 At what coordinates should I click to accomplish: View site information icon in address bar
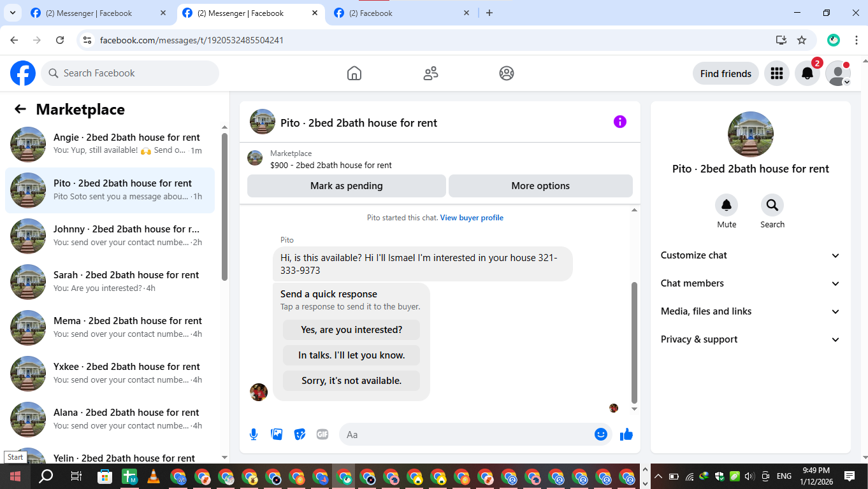(88, 40)
